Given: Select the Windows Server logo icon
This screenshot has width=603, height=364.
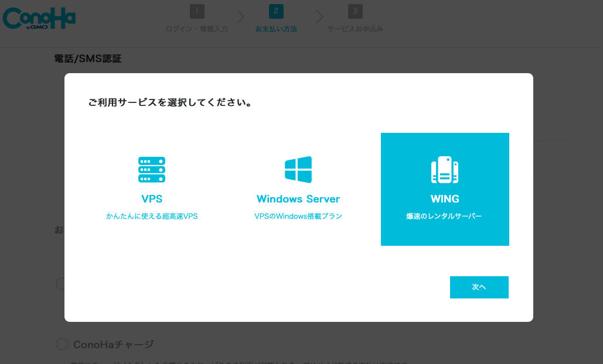Looking at the screenshot, I should 298,169.
